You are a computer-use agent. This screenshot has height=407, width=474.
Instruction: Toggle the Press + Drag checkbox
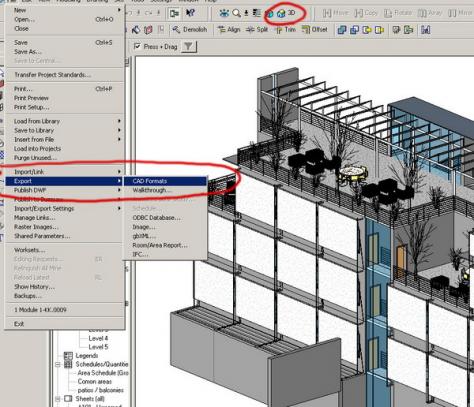click(137, 46)
